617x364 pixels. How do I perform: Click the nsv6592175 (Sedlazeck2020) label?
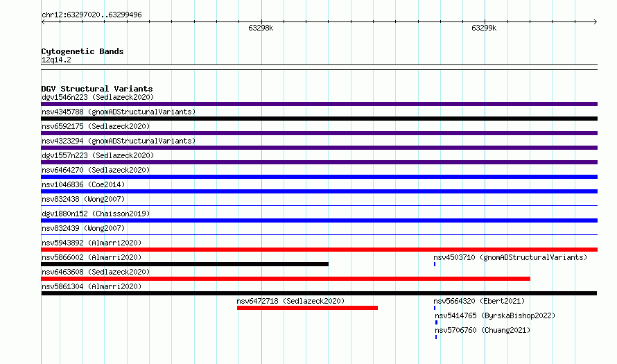point(96,126)
